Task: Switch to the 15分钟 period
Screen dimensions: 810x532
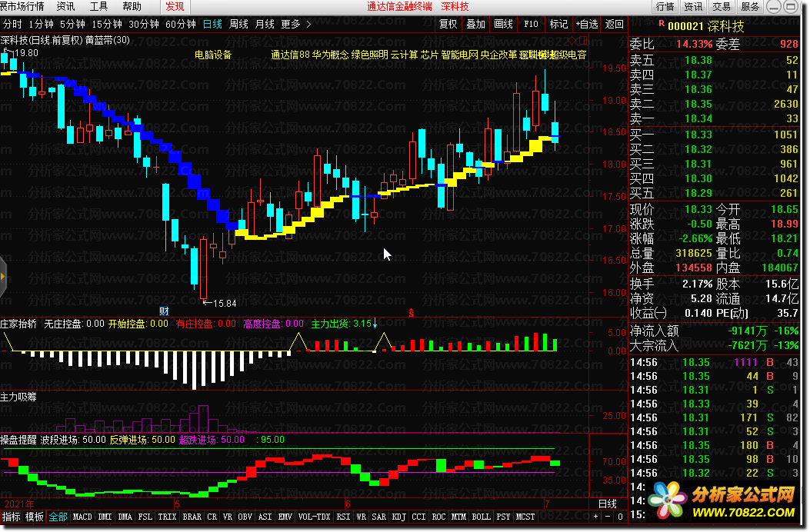Action: pyautogui.click(x=107, y=25)
